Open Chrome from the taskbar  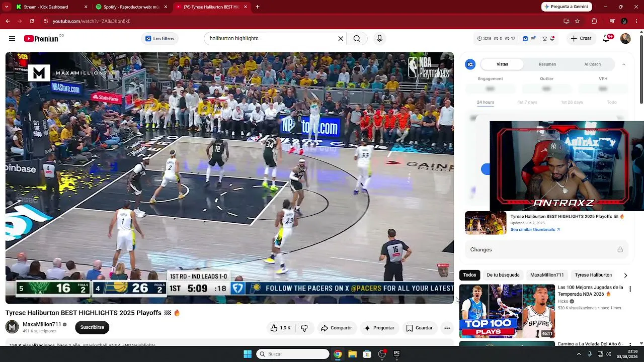pos(338,354)
